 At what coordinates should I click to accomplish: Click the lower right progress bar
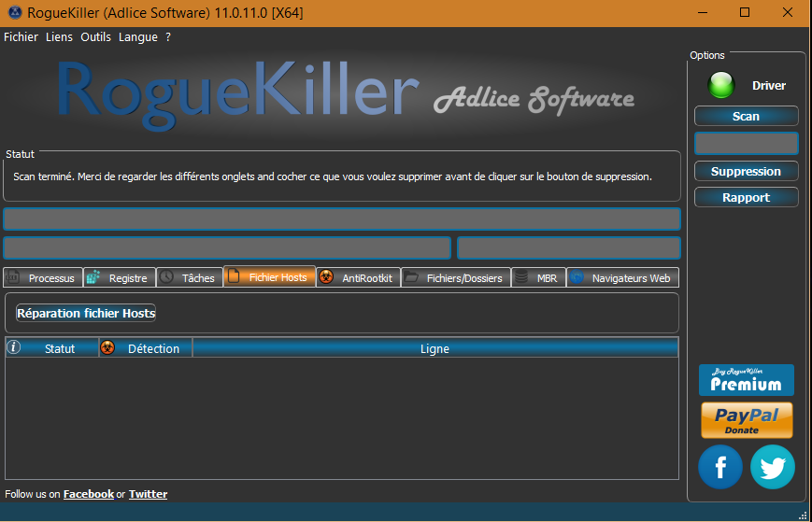tap(569, 247)
